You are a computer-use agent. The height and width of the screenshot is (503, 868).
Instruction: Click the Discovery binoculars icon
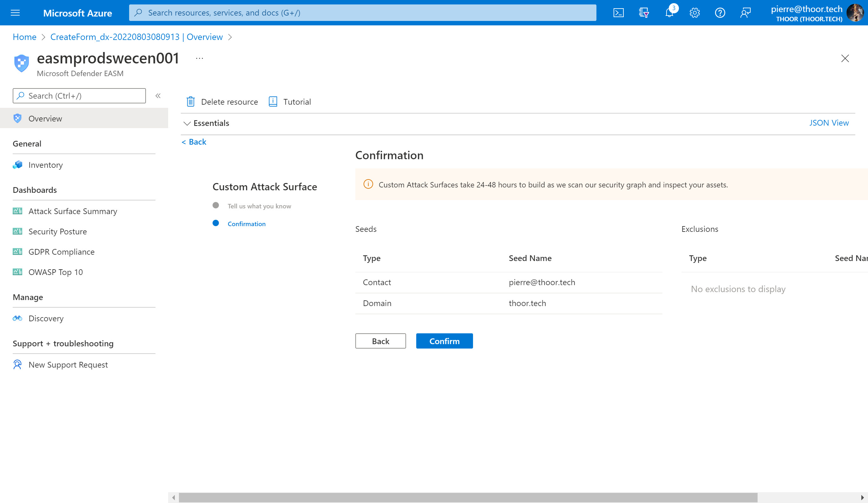(17, 318)
